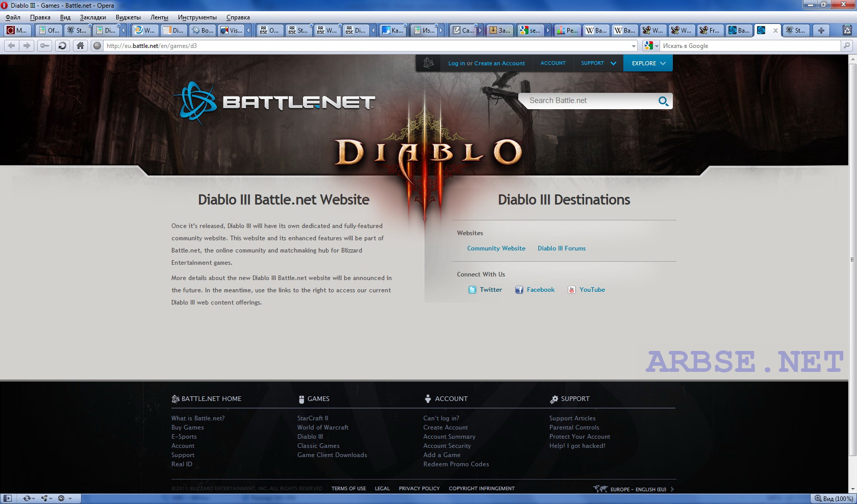Click the YouTube icon
857x504 pixels.
click(572, 290)
